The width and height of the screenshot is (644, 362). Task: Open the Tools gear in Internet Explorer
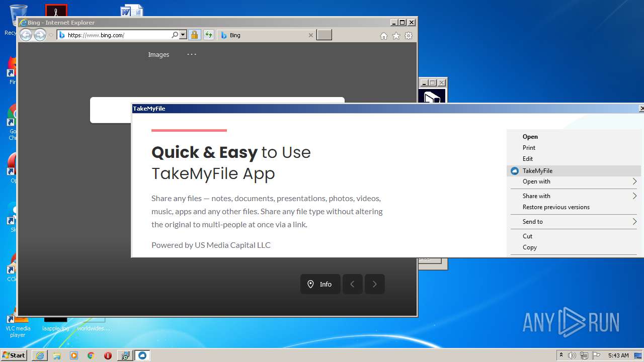point(409,36)
